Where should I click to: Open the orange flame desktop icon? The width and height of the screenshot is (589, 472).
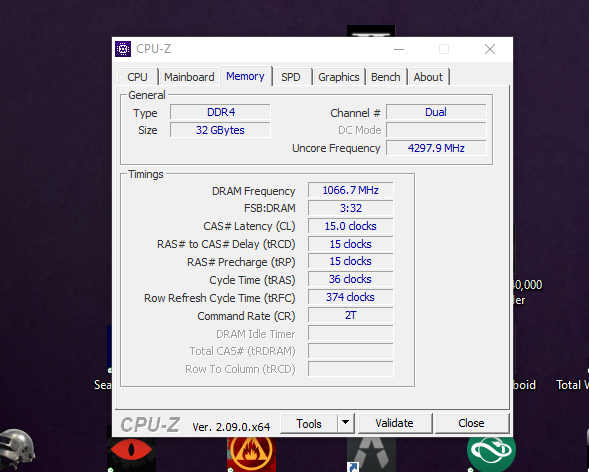251,454
